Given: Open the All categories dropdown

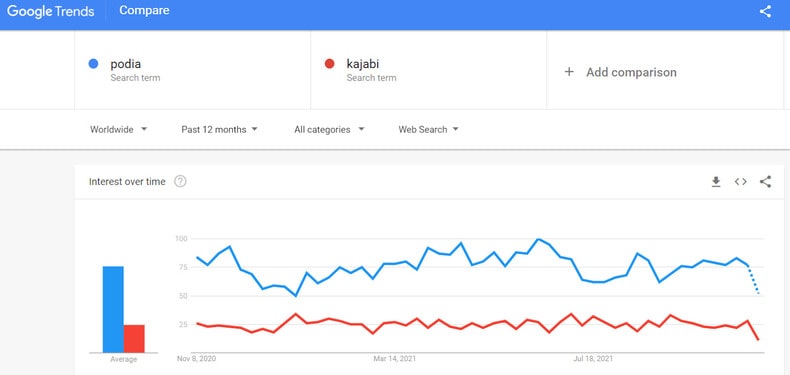Looking at the screenshot, I should click(329, 130).
